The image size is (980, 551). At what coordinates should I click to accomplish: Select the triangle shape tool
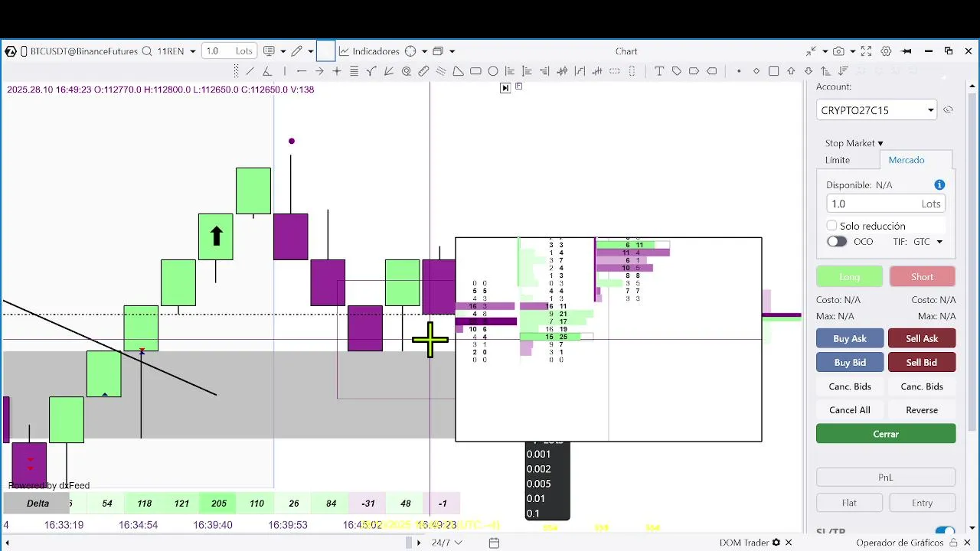pos(458,71)
